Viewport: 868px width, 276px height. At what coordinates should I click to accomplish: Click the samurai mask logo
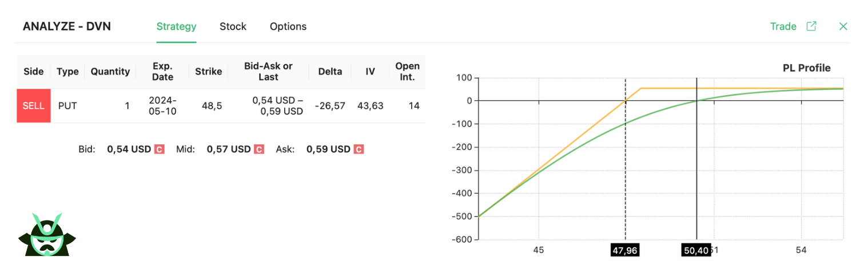tap(47, 235)
